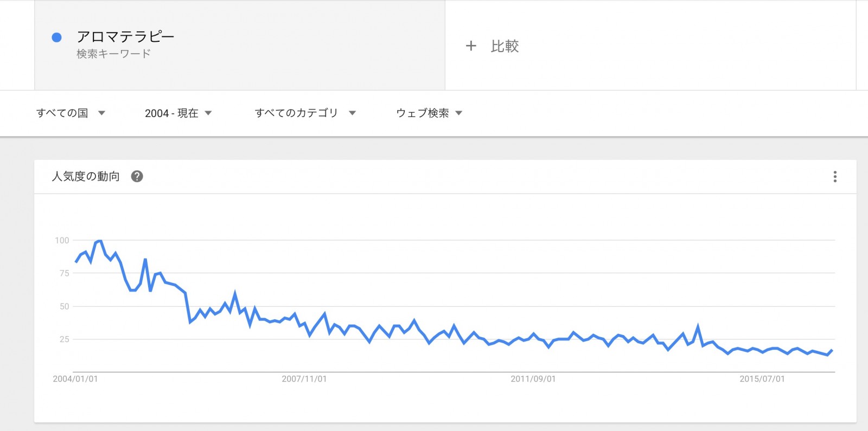868x431 pixels.
Task: Edit the アロマテラピー search term
Action: tap(125, 36)
